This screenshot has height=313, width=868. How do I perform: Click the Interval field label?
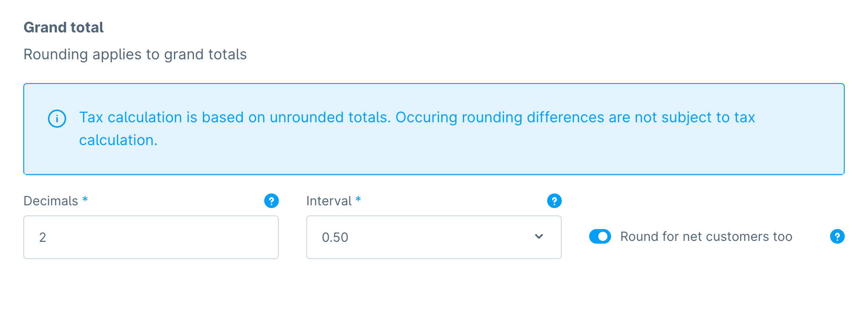329,201
